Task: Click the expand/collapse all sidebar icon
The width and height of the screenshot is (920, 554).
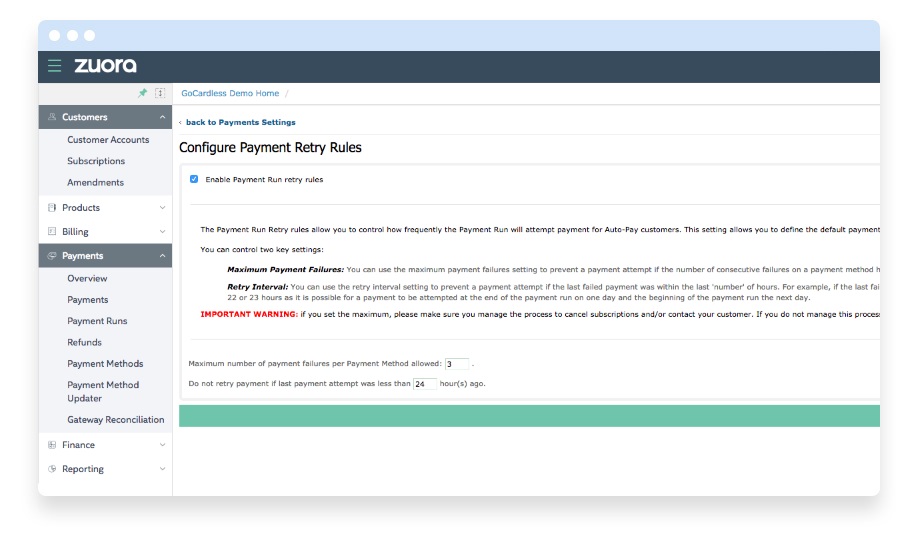Action: pos(160,93)
